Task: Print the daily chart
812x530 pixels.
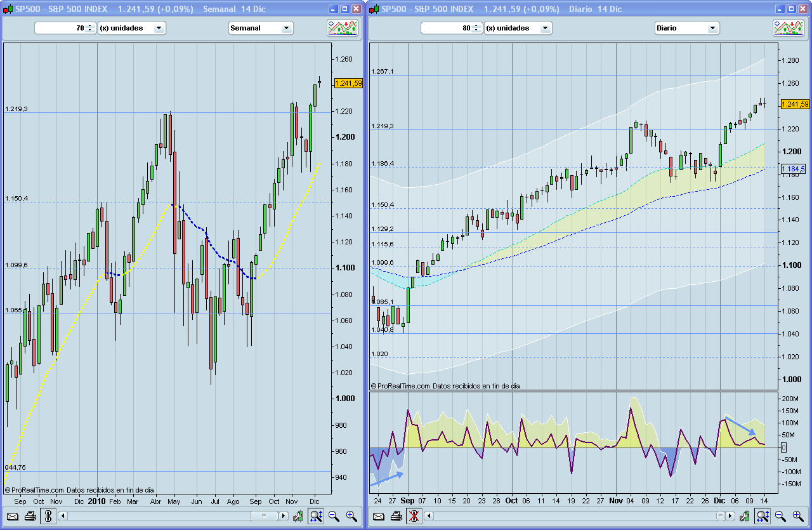Action: click(x=396, y=516)
